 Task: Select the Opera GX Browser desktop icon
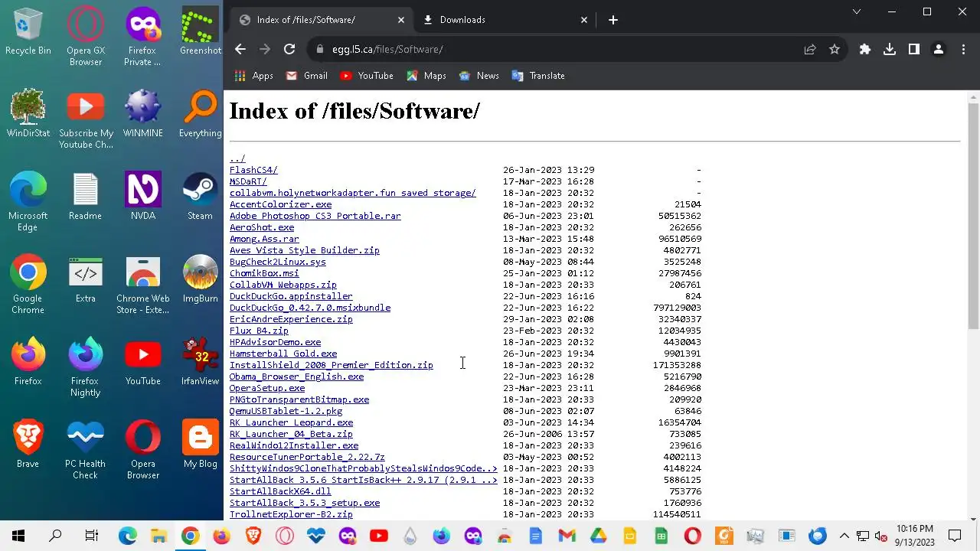pos(86,37)
